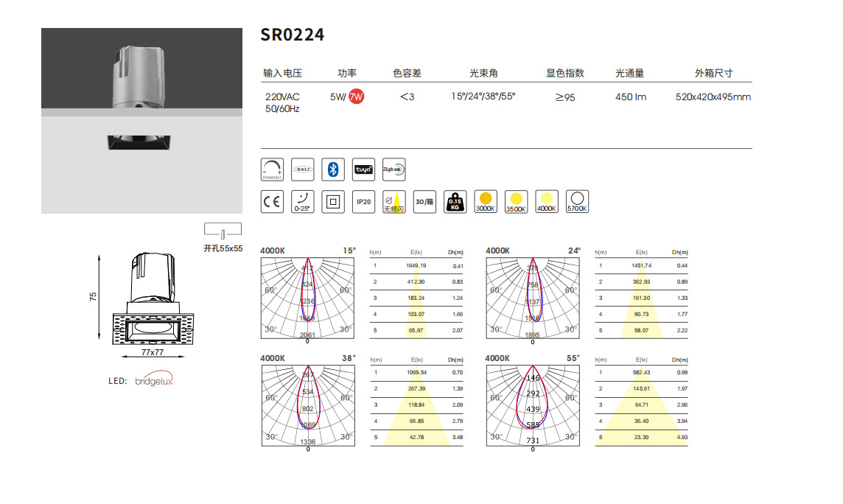Select the Bluetooth icon
This screenshot has width=843, height=504.
(x=333, y=169)
